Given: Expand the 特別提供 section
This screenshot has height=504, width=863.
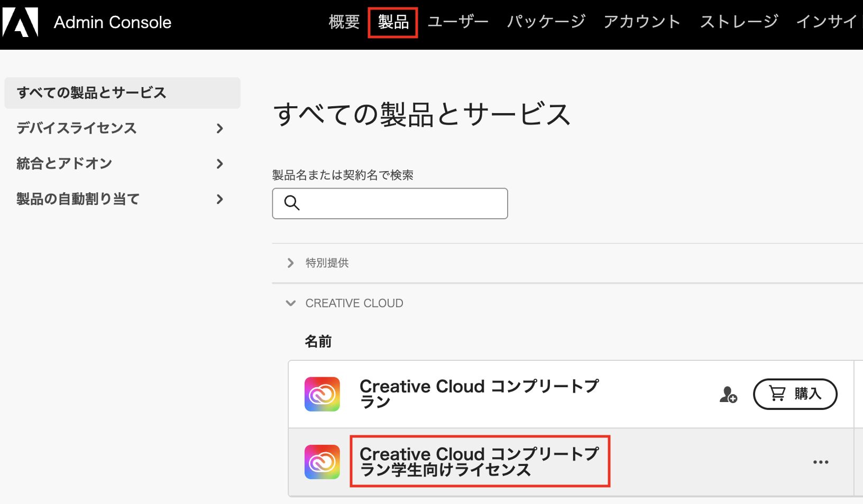Looking at the screenshot, I should pyautogui.click(x=290, y=263).
